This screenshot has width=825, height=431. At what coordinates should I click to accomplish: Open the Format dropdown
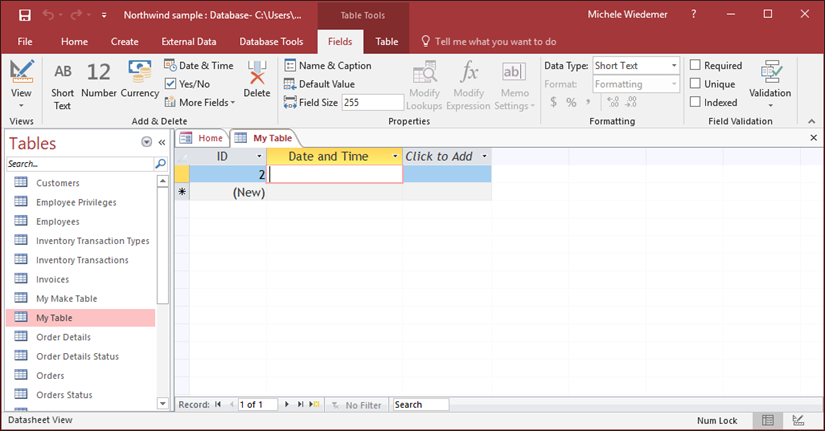[674, 84]
